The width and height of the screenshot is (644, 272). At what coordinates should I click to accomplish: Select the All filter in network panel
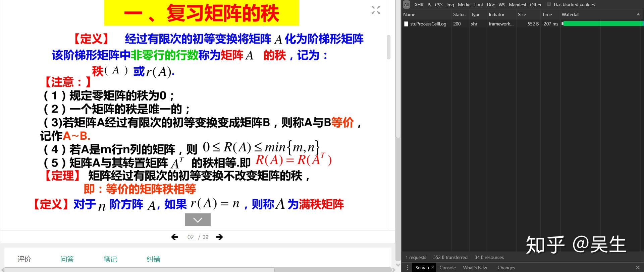[x=406, y=5]
